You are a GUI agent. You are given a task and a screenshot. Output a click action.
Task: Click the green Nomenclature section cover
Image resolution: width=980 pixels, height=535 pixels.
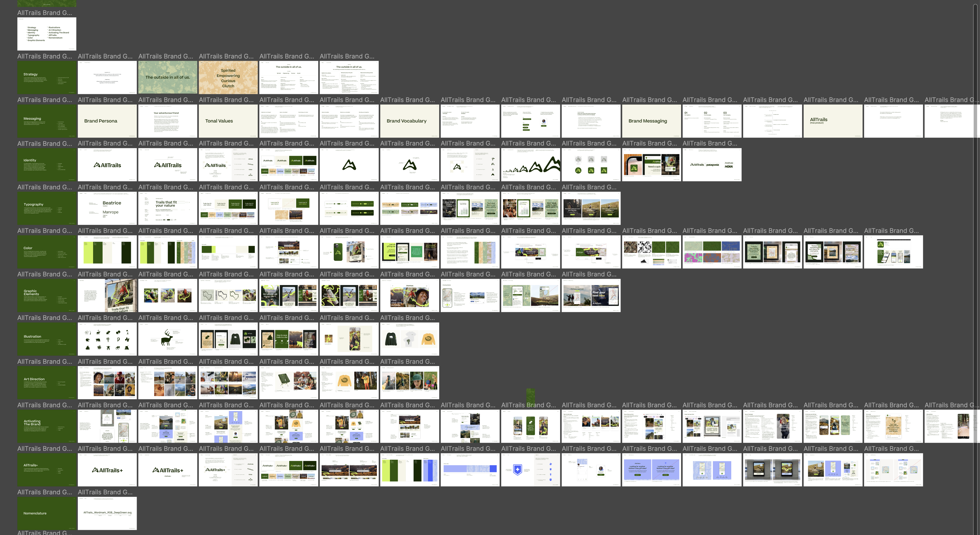tap(46, 513)
